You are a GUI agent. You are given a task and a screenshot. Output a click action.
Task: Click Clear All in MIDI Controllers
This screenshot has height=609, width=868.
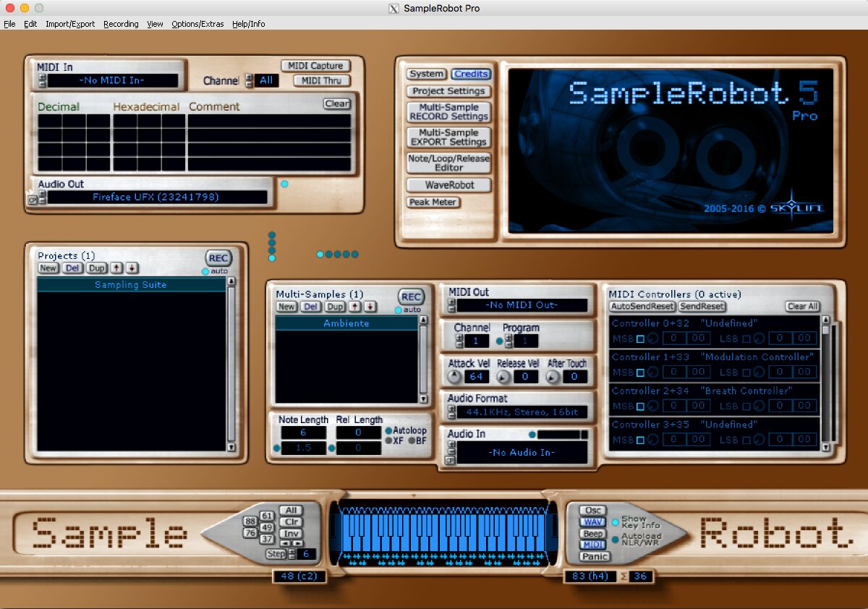coord(803,307)
